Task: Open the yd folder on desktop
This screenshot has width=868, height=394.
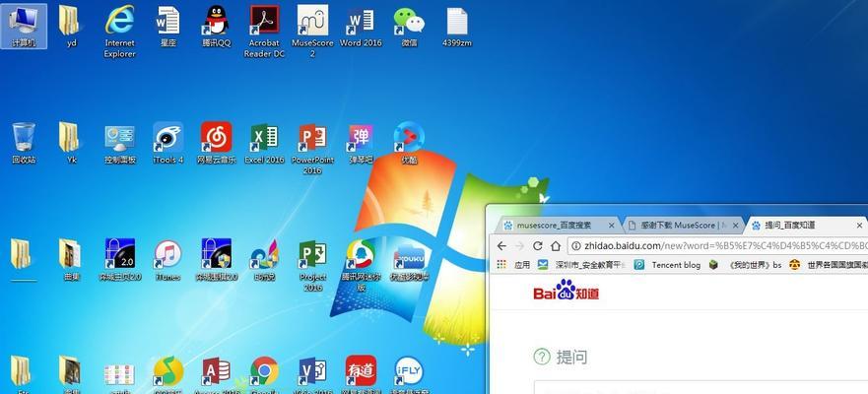Action: pos(71,26)
